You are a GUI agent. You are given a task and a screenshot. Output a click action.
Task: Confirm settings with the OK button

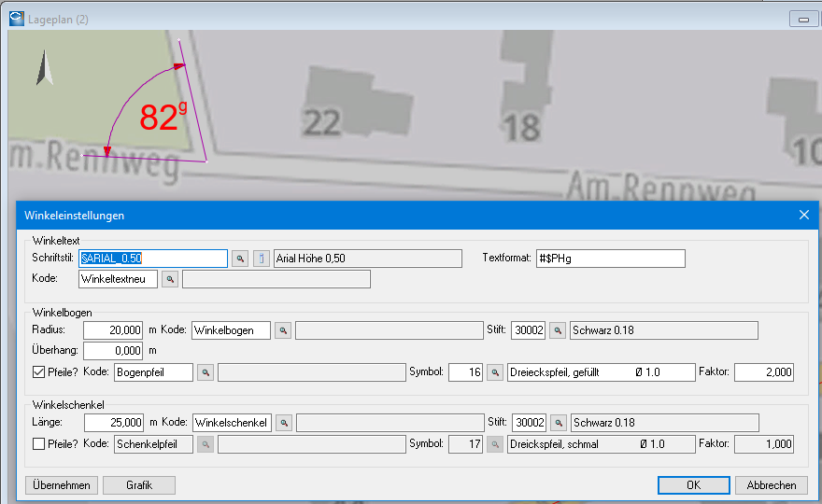[693, 485]
